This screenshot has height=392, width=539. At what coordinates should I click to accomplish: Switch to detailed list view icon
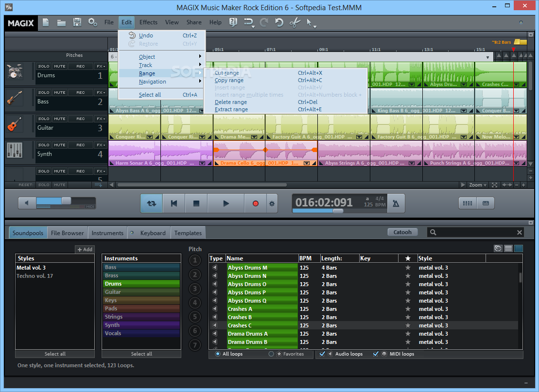519,248
